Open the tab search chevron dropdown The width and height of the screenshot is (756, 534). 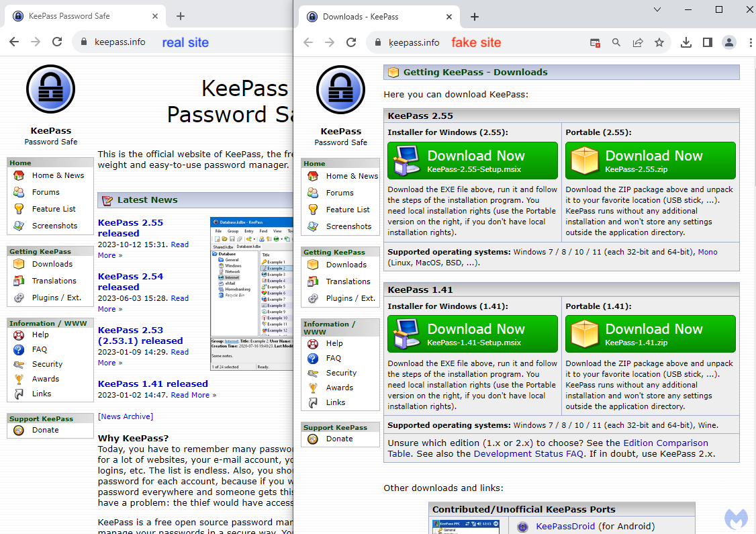tap(656, 9)
